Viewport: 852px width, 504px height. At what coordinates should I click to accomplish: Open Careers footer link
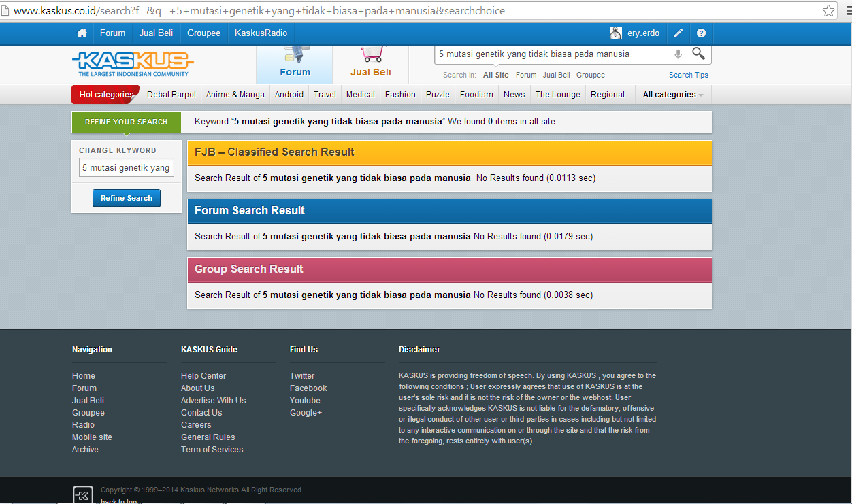tap(196, 425)
